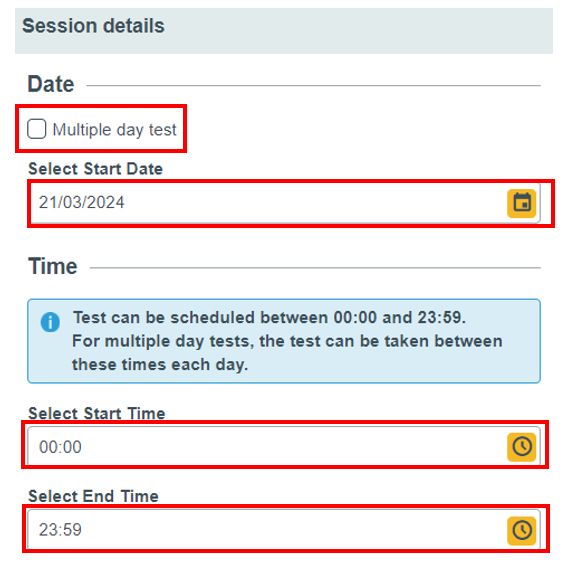
Task: Click the 'For multiple day tests' notice sentence
Action: click(287, 353)
